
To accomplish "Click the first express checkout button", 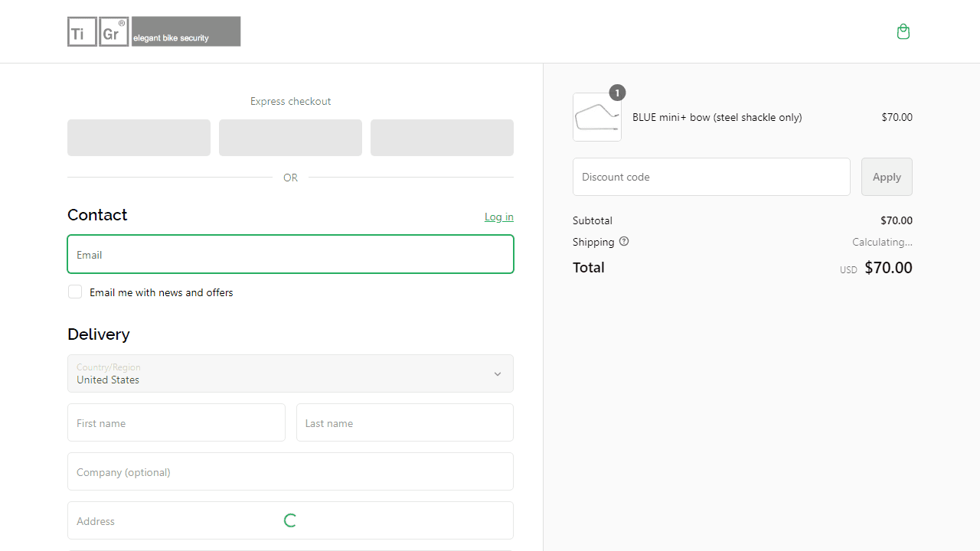I will pyautogui.click(x=139, y=138).
